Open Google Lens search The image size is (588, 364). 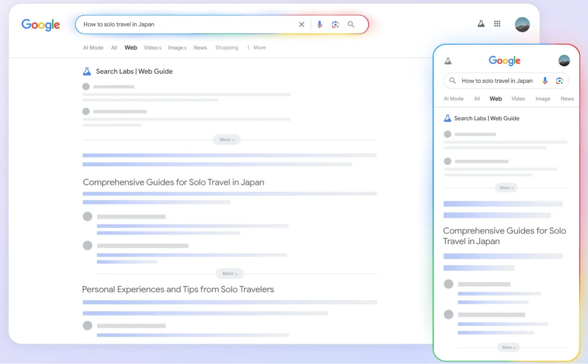[335, 24]
